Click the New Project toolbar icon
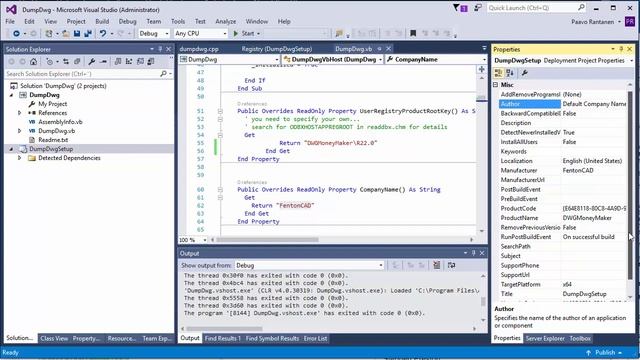The height and width of the screenshot is (360, 640). (x=49, y=33)
